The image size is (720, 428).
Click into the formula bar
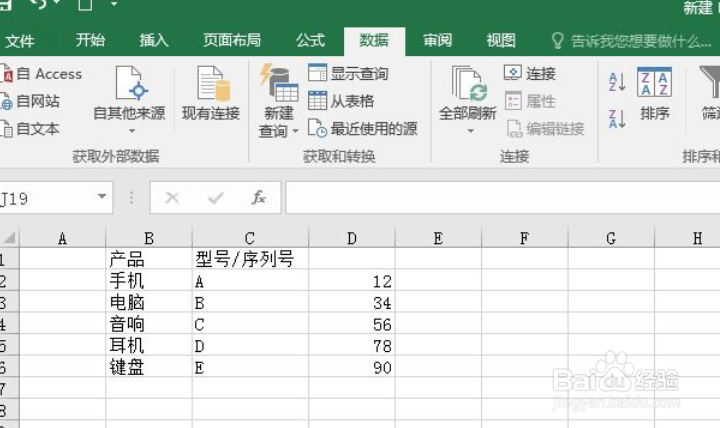point(503,198)
